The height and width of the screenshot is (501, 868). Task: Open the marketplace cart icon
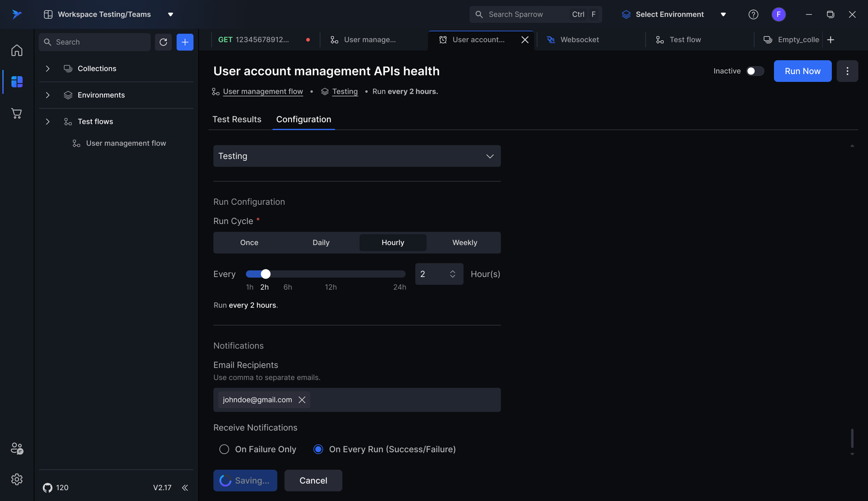[x=17, y=113]
